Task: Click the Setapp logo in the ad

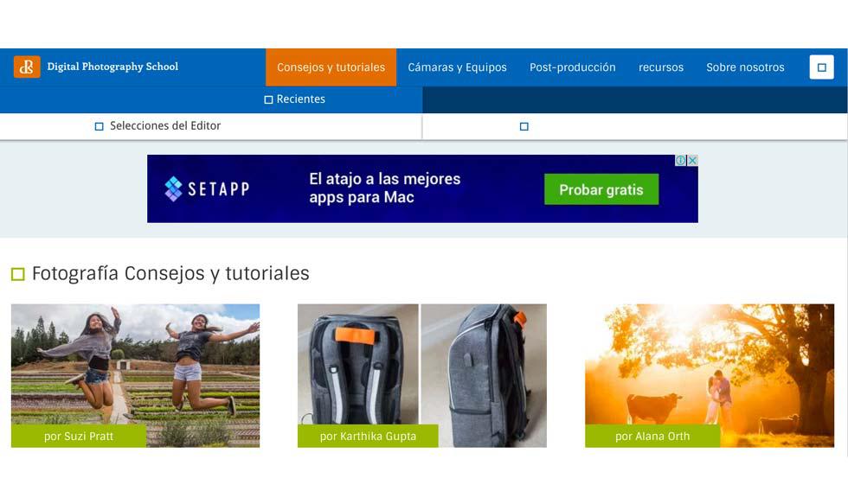Action: (207, 189)
